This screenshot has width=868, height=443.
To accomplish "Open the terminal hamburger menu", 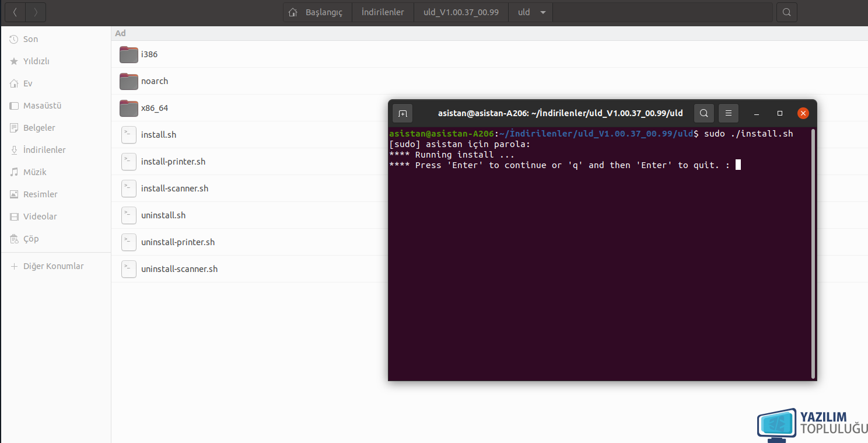I will (729, 113).
